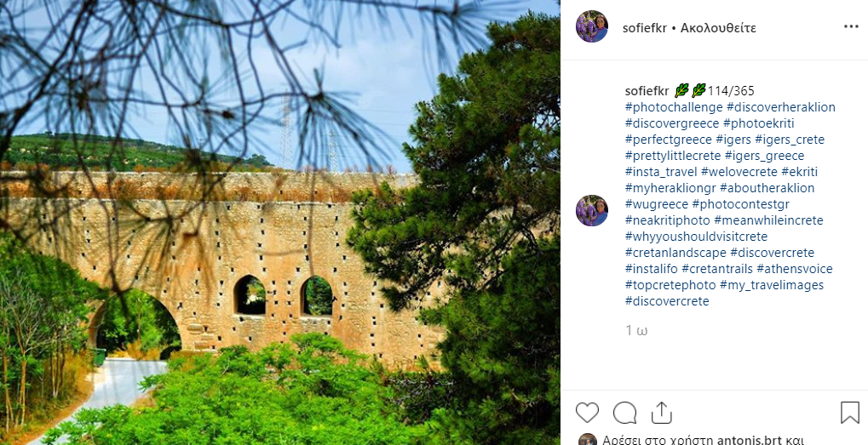Open the #my_travelimages hashtag
Image resolution: width=868 pixels, height=445 pixels.
click(772, 285)
